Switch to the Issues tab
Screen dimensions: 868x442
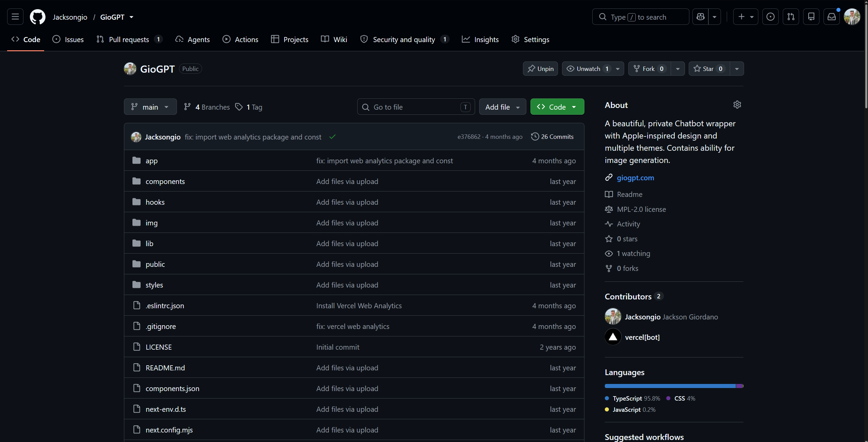click(x=68, y=39)
